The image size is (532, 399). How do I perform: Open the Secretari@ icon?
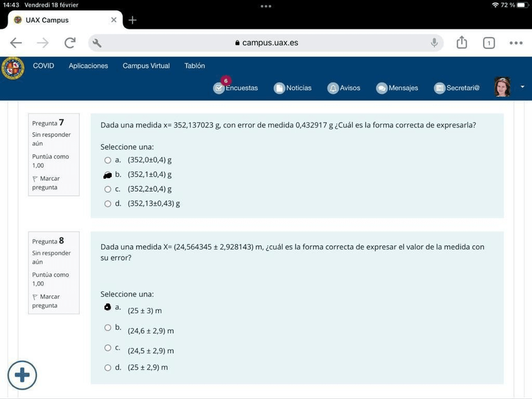coord(440,88)
